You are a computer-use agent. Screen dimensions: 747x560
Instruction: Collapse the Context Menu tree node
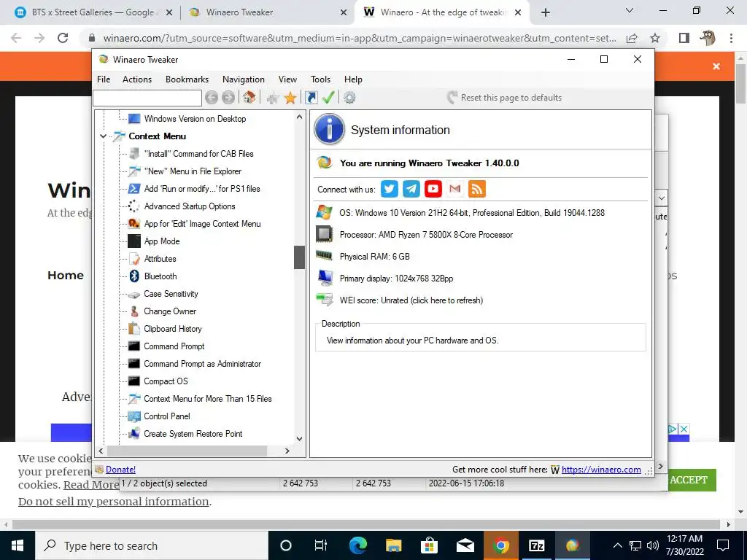[103, 136]
